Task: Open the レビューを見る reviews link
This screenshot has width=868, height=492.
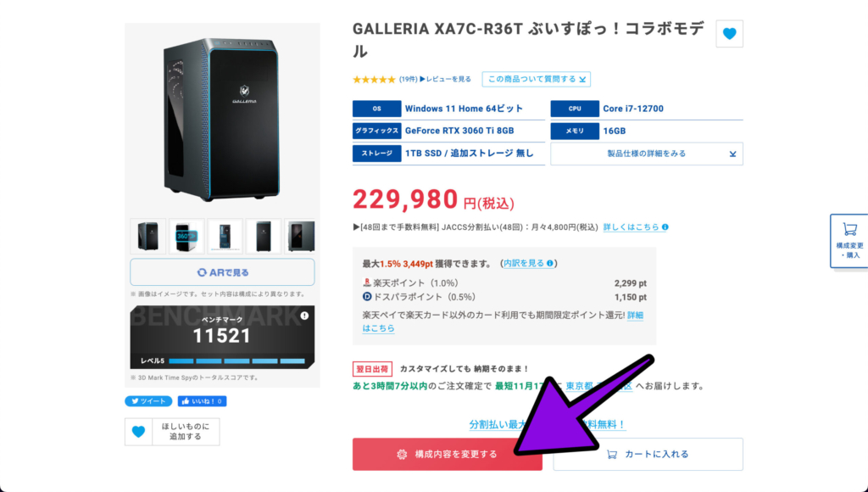Action: tap(446, 79)
